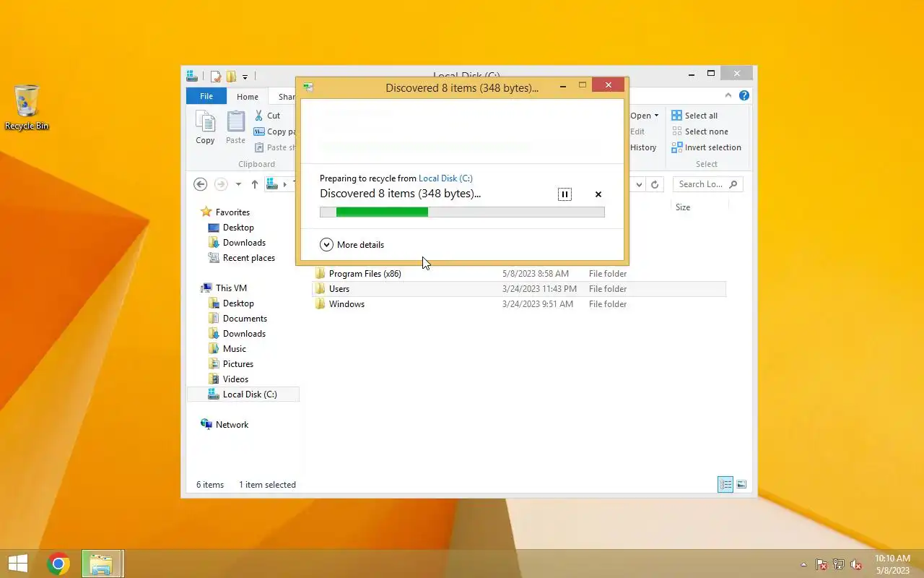Select the Windows folder row
Image resolution: width=924 pixels, height=578 pixels.
coord(519,304)
